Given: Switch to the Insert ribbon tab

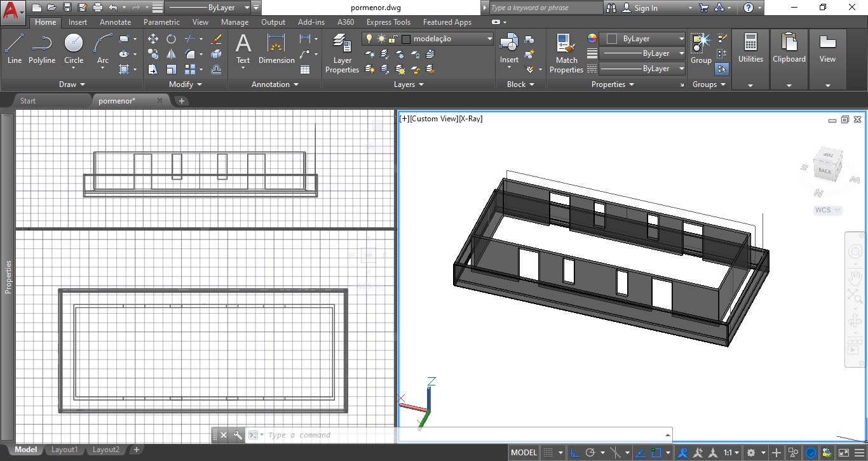Looking at the screenshot, I should 78,22.
